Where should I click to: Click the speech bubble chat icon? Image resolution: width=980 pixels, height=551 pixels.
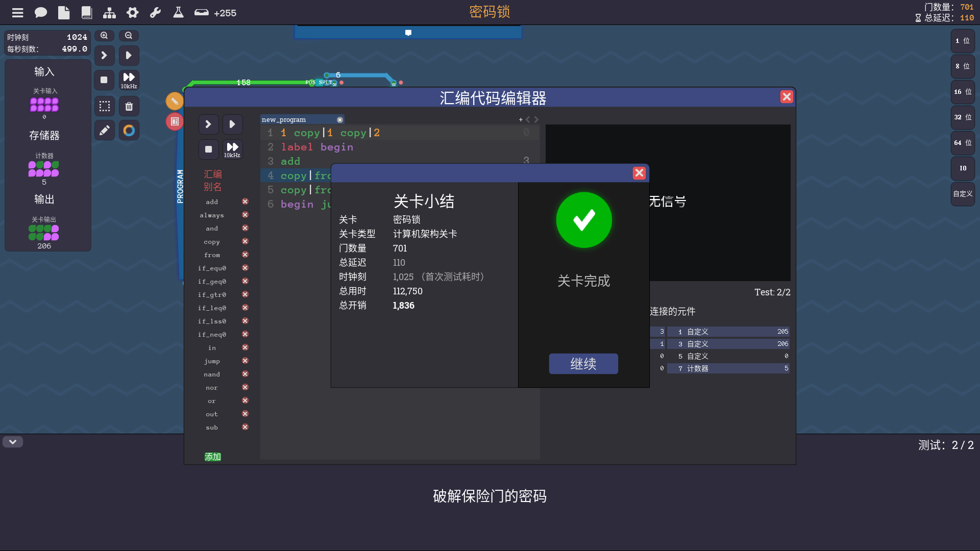[x=41, y=13]
